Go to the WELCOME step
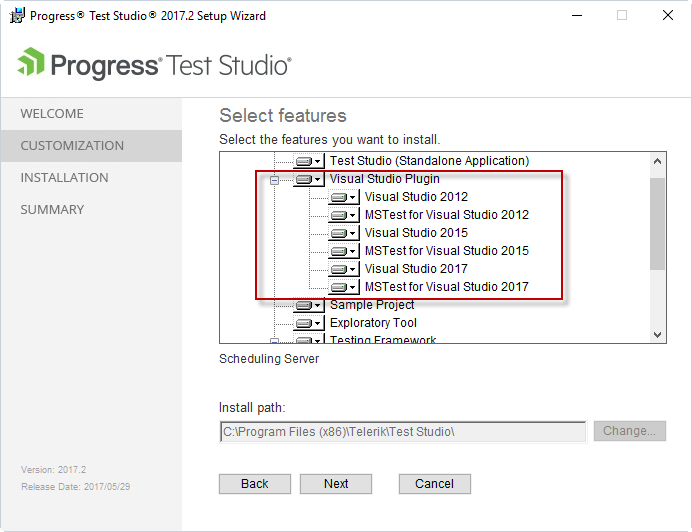 tap(91, 114)
